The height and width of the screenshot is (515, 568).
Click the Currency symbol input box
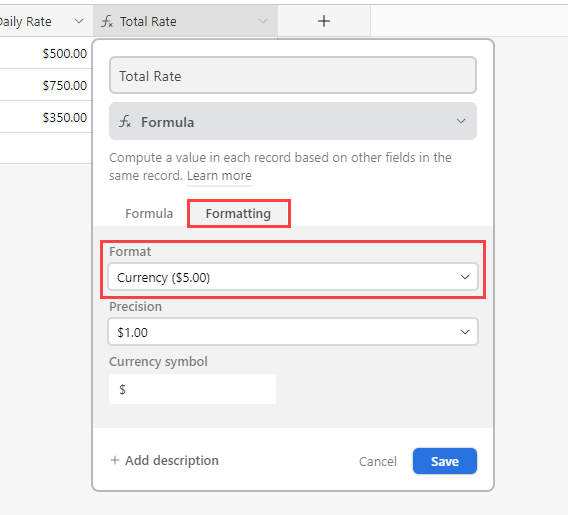click(192, 389)
